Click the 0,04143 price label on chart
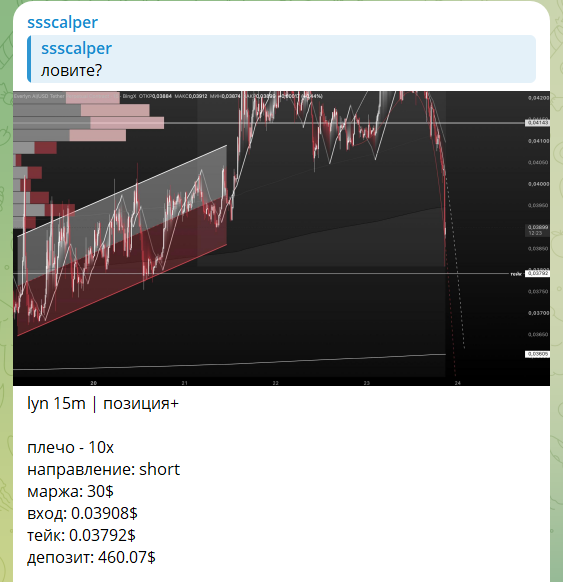 537,122
